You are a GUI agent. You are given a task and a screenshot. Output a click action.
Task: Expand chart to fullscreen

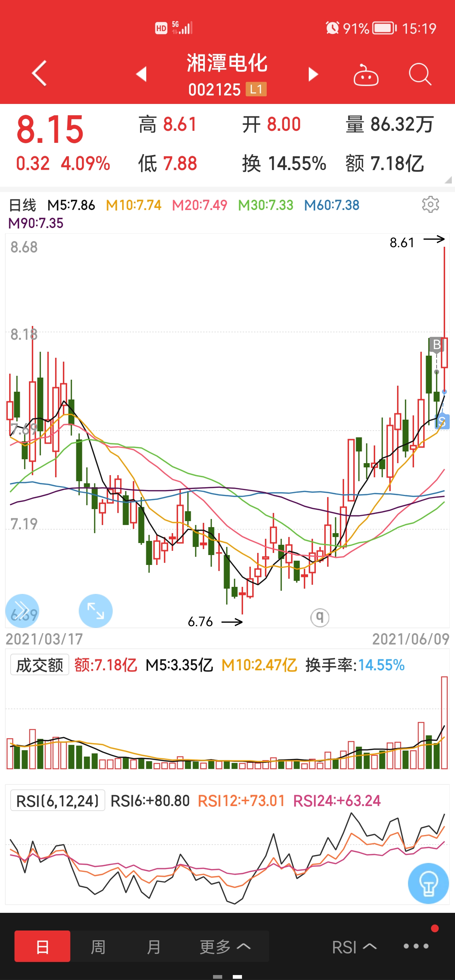[x=95, y=611]
